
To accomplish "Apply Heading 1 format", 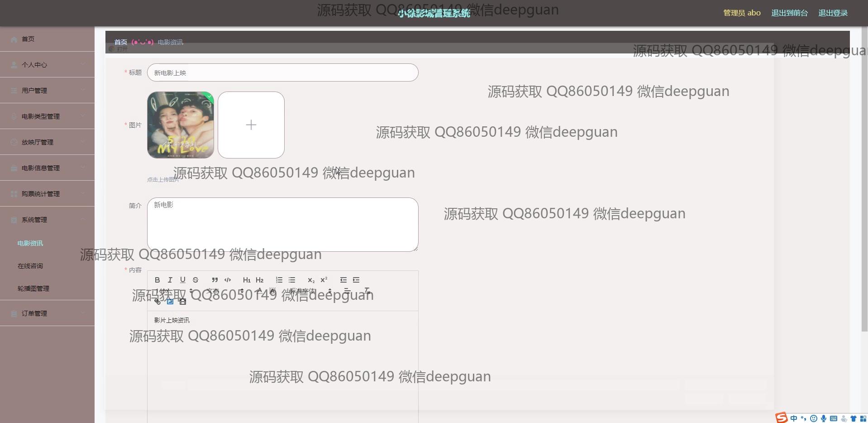I will [x=247, y=280].
